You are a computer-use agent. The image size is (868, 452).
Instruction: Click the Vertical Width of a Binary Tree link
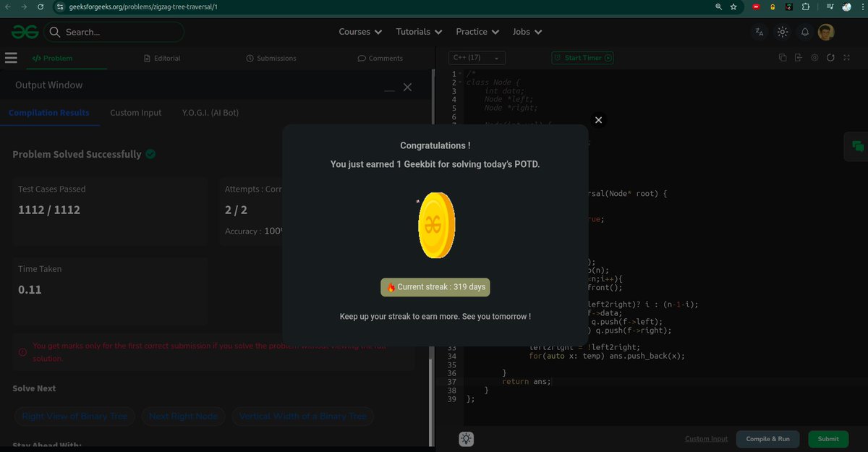(x=303, y=416)
